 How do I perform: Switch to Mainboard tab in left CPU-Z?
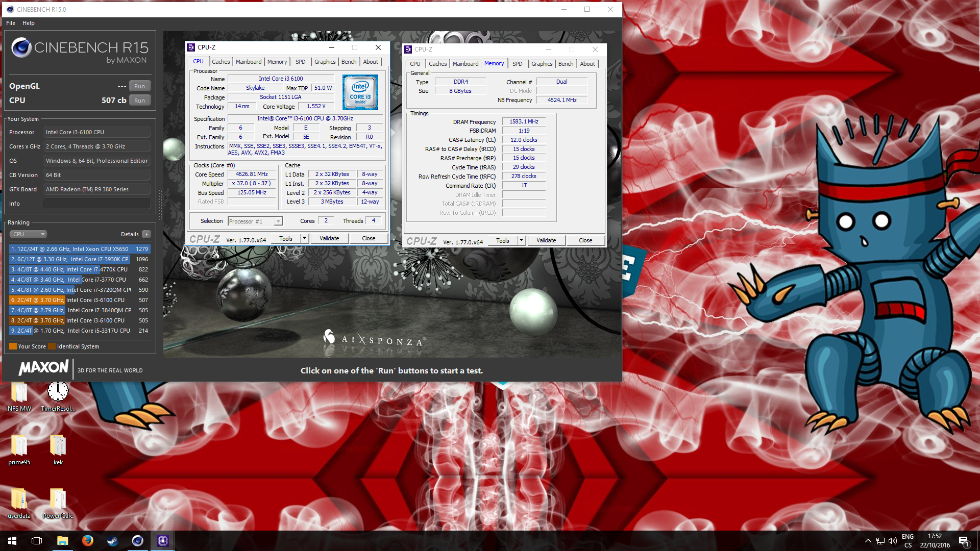(x=249, y=62)
